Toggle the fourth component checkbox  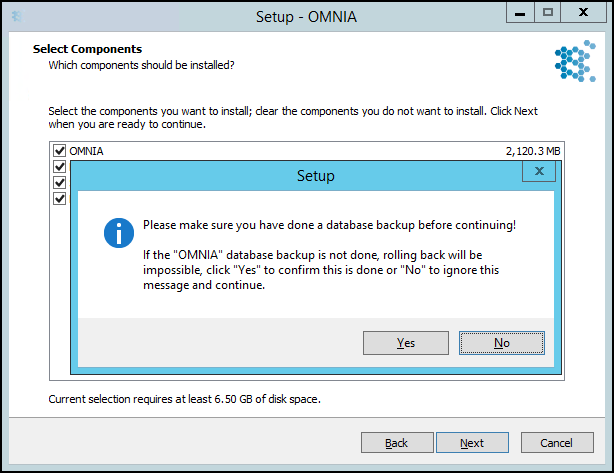click(60, 199)
